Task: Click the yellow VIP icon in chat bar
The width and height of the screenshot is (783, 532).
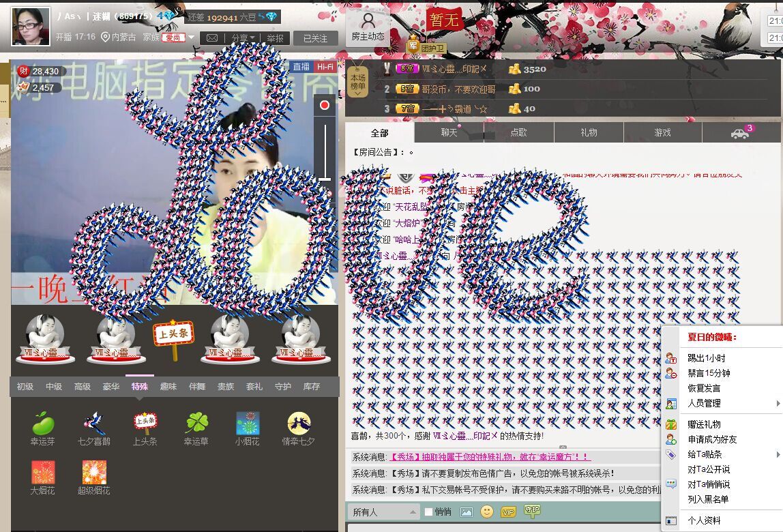Action: point(507,512)
